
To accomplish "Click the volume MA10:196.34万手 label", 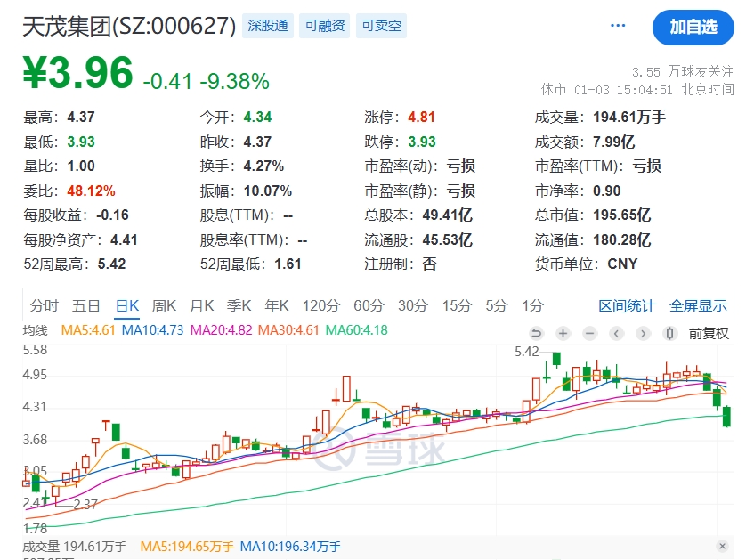I will [x=290, y=547].
